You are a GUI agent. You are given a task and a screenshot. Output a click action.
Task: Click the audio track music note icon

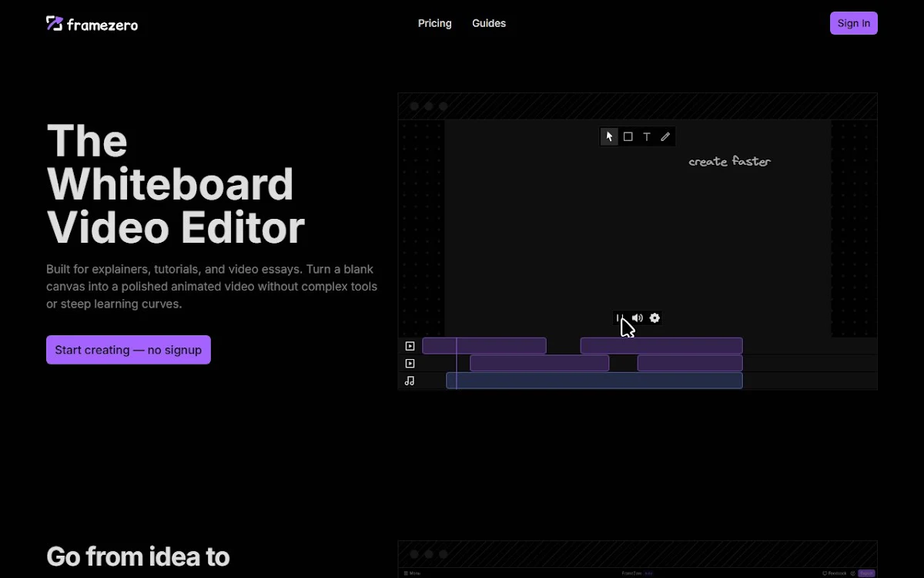410,381
